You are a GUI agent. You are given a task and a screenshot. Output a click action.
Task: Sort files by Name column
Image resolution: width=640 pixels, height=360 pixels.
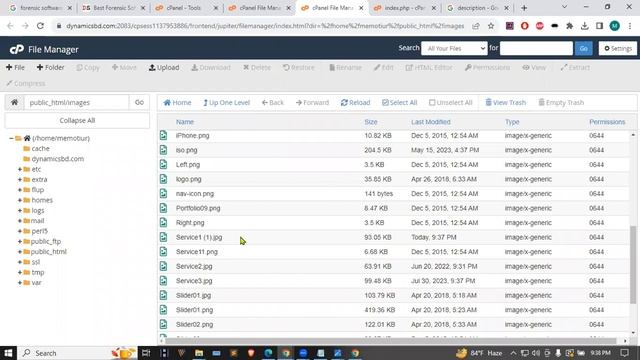(x=185, y=122)
